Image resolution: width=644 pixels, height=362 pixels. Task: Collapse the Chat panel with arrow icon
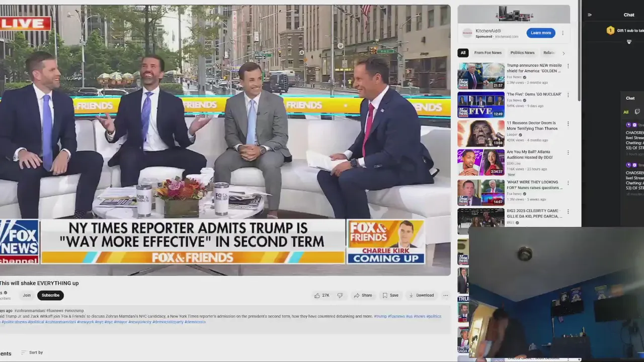[x=590, y=15]
